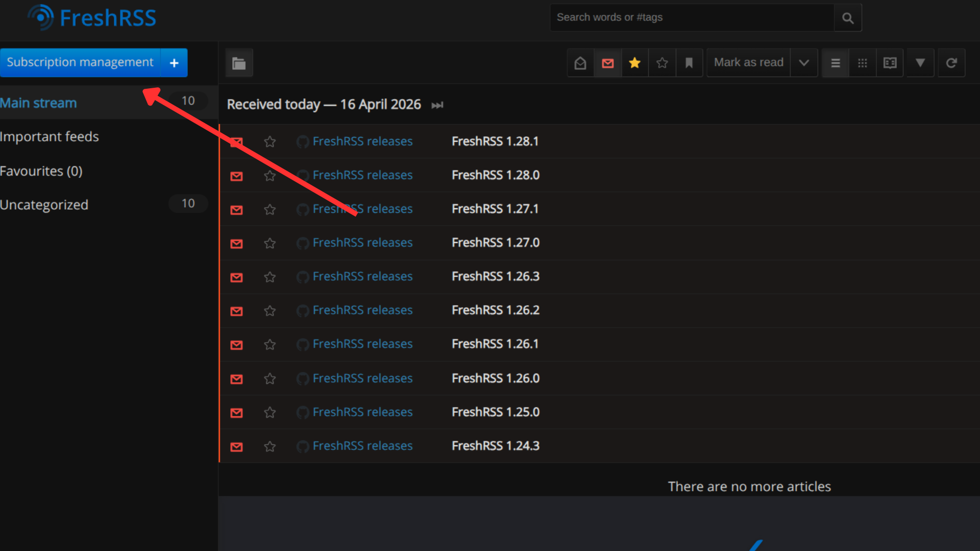Expand Mark as read dropdown arrow
The height and width of the screenshot is (551, 980).
coord(804,63)
